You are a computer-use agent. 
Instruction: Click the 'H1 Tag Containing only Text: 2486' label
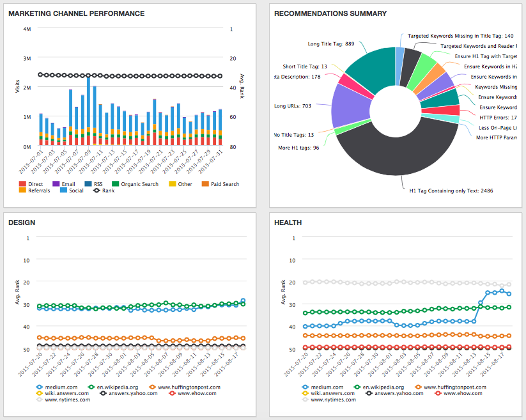pyautogui.click(x=451, y=191)
